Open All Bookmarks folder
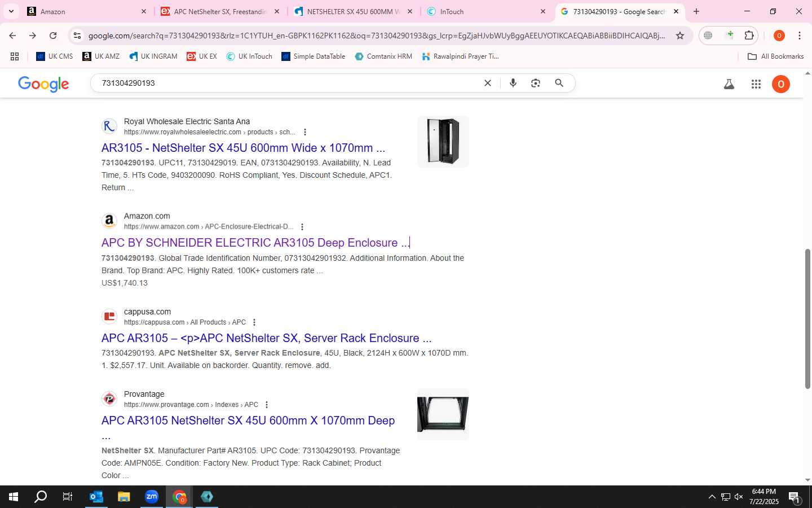This screenshot has height=508, width=812. click(775, 56)
